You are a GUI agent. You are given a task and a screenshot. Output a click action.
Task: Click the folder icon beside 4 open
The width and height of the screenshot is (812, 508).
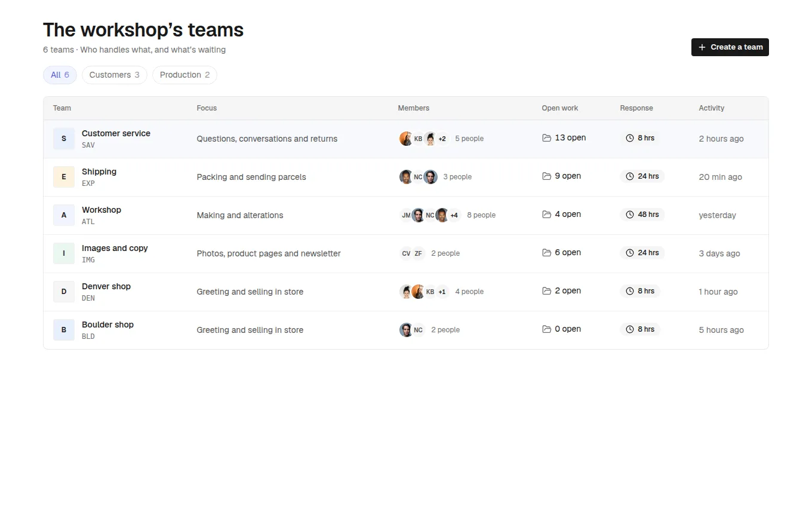546,215
